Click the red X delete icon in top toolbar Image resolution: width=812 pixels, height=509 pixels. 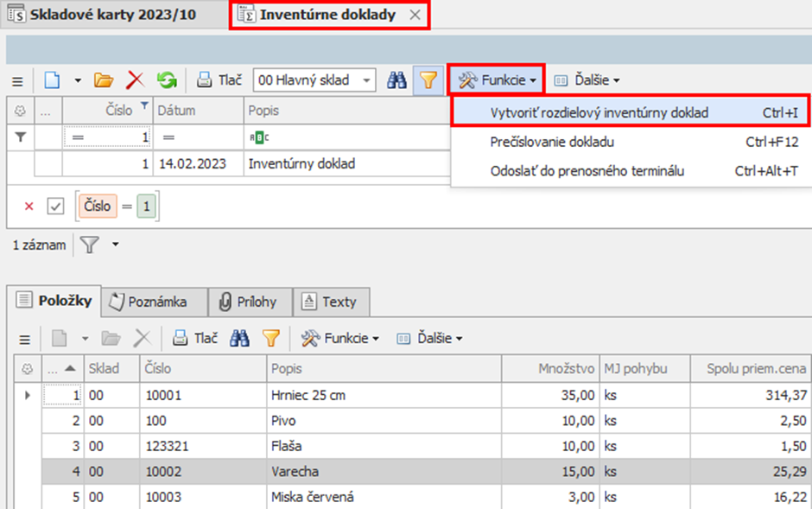point(135,80)
